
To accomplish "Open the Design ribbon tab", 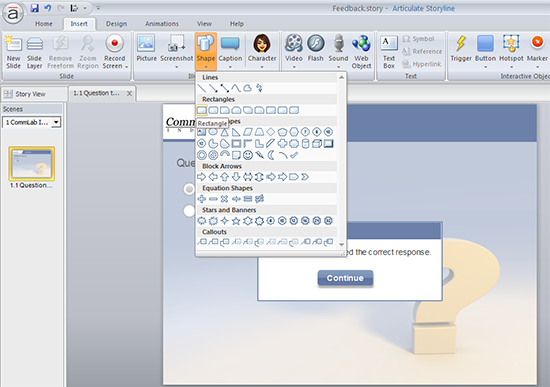I will pos(116,24).
